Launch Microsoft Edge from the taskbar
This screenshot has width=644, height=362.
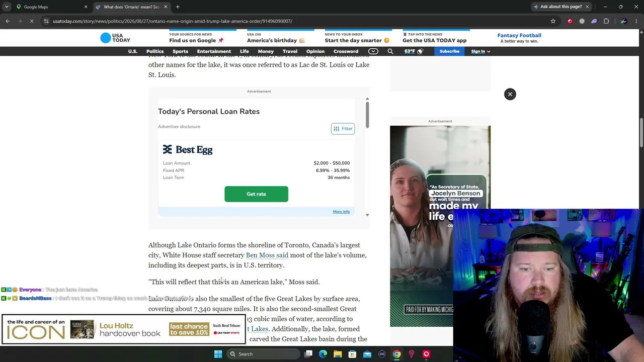[323, 354]
